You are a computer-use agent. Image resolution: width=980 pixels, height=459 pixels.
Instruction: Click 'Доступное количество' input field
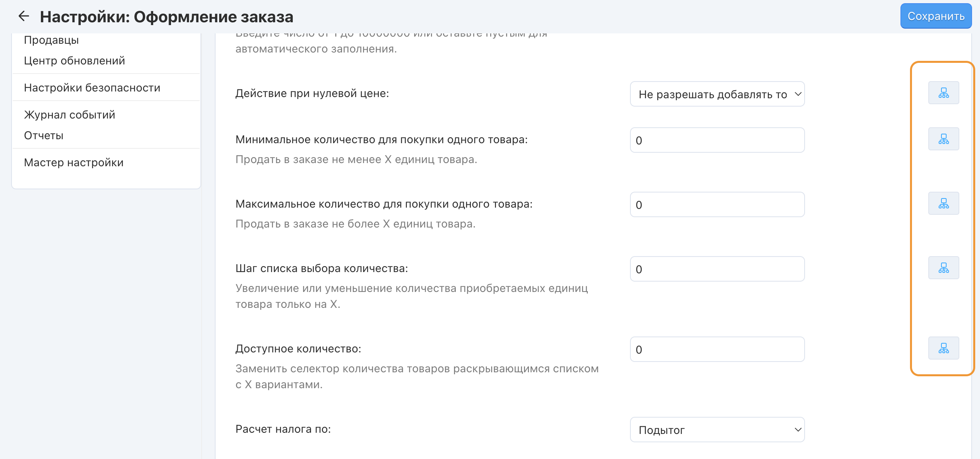[x=717, y=350]
